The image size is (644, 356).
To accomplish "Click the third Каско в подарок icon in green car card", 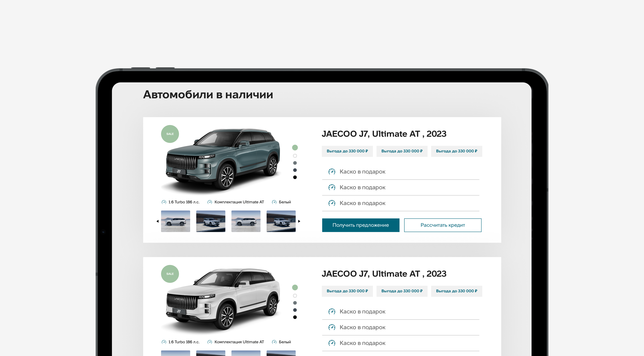I will point(332,203).
